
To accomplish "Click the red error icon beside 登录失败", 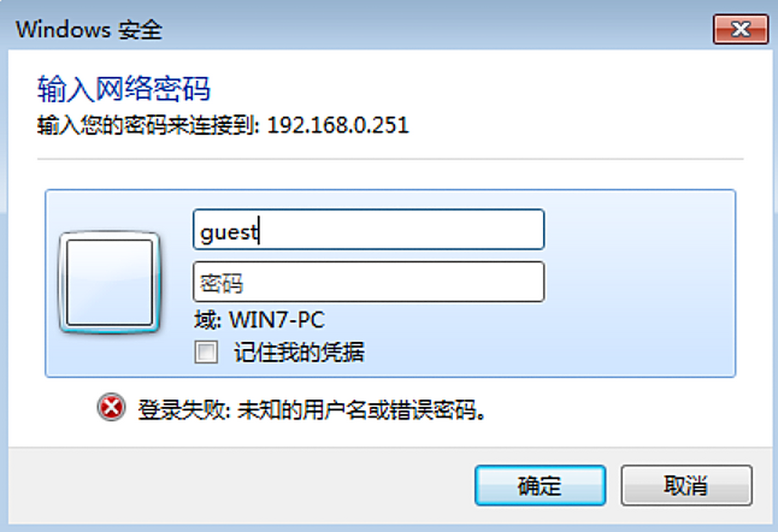I will tap(112, 408).
